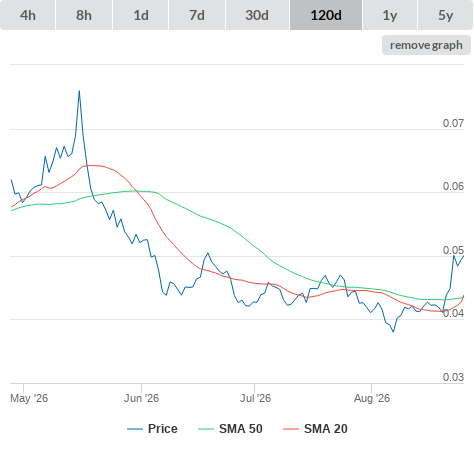Click the Aug '26 axis marker
The height and width of the screenshot is (455, 474).
pos(371,388)
